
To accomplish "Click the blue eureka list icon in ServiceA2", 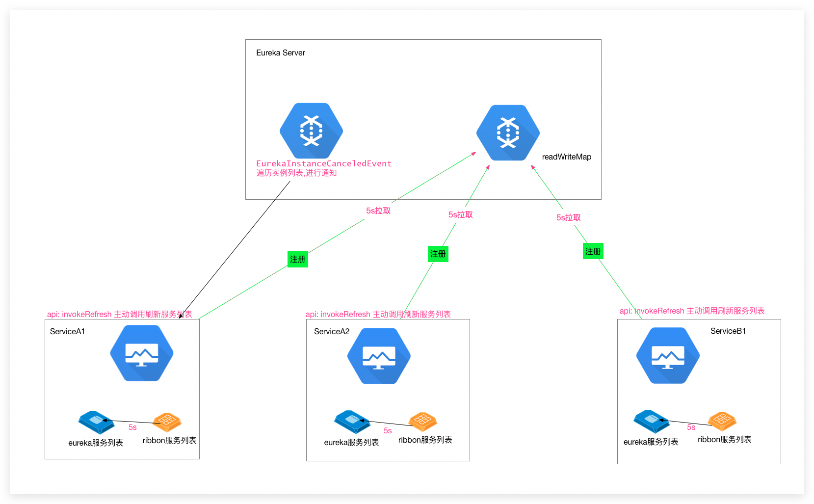I will pyautogui.click(x=352, y=422).
